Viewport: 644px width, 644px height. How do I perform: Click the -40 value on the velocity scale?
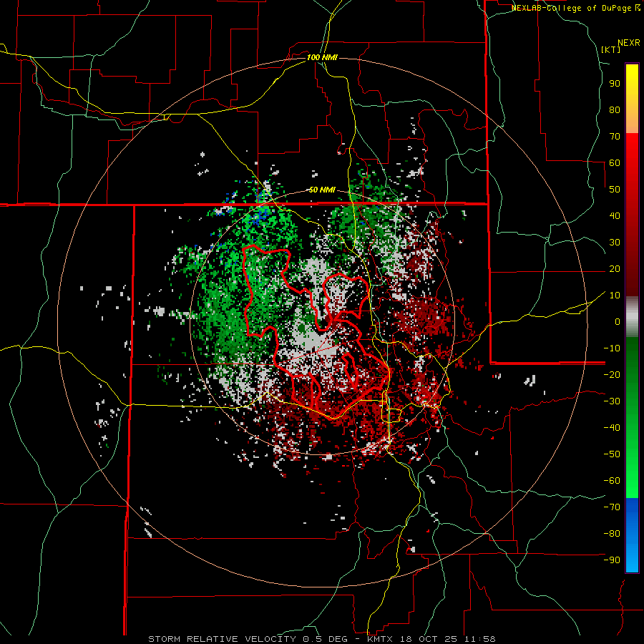point(612,428)
